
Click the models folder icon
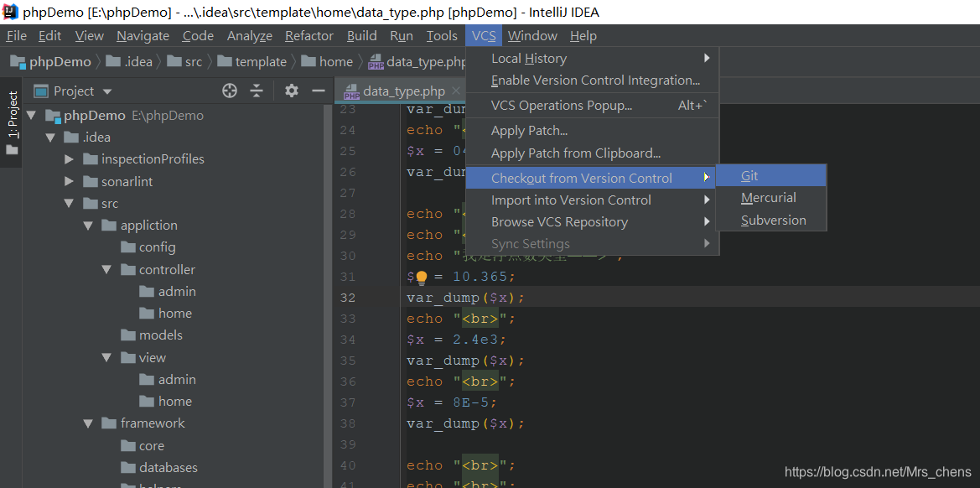[128, 335]
